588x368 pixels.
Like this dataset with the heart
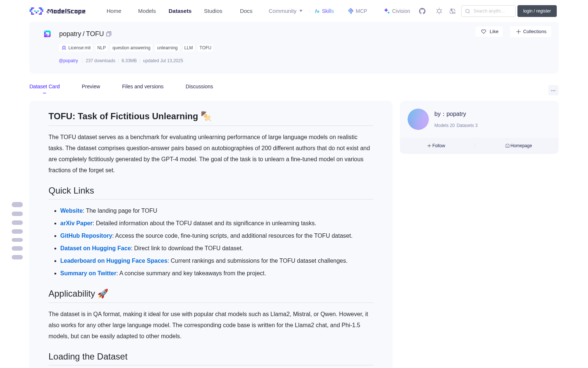[x=489, y=32]
